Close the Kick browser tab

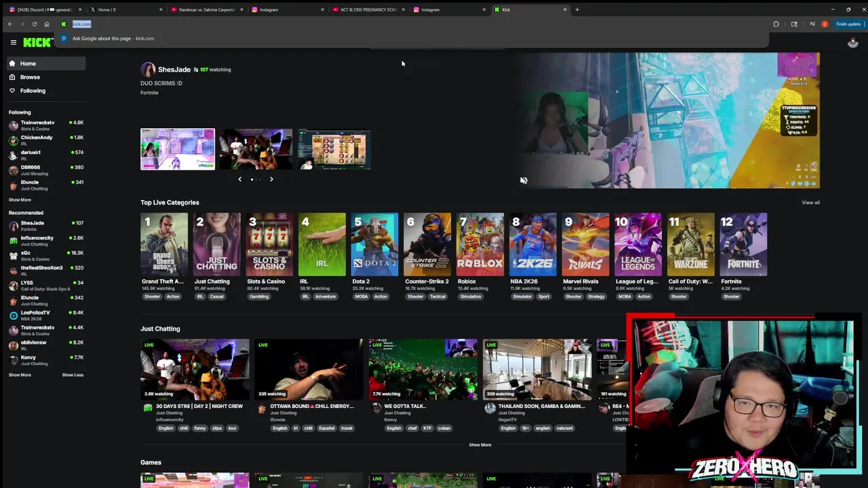(565, 9)
